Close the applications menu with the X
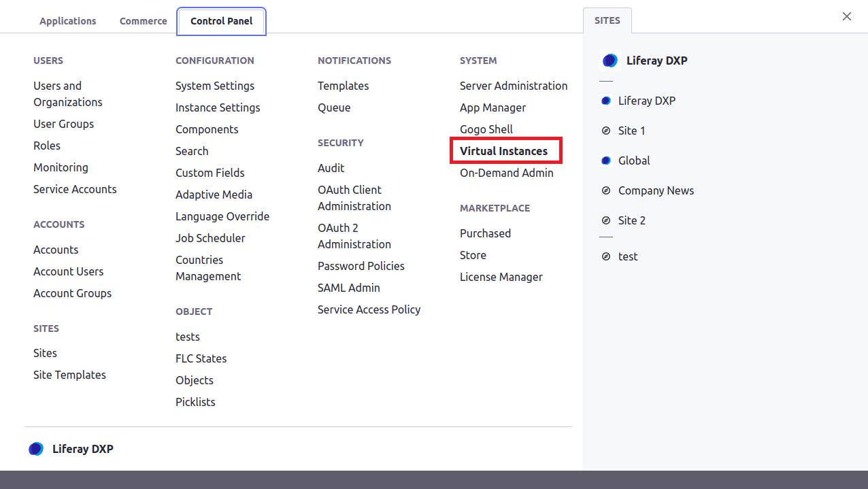Screen dimensions: 868x489 point(847,16)
